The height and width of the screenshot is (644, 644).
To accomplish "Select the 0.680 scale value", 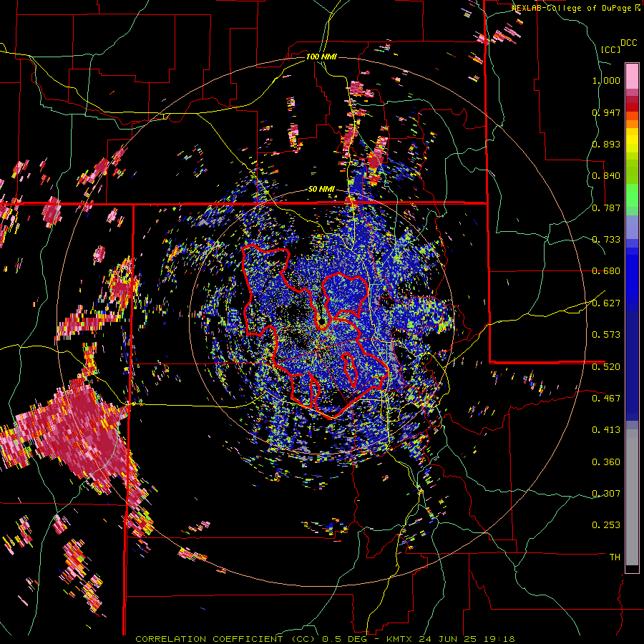I will click(x=606, y=271).
